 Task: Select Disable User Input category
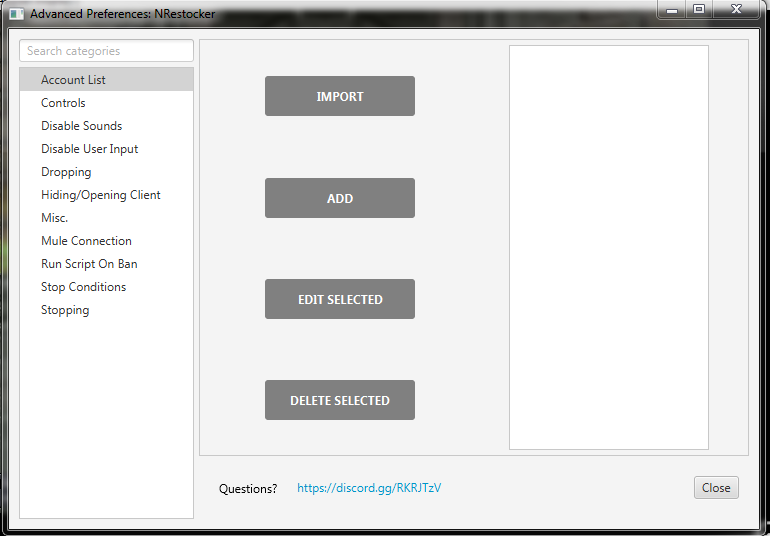107,149
